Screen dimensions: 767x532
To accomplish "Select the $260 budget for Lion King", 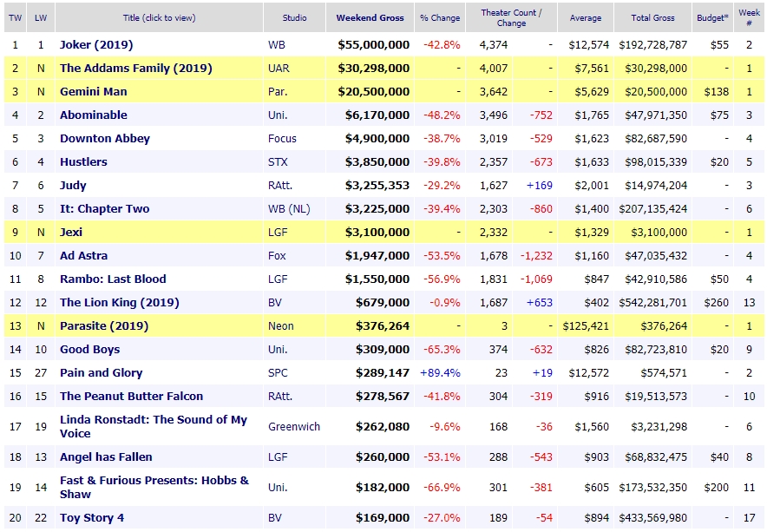I will tap(716, 303).
